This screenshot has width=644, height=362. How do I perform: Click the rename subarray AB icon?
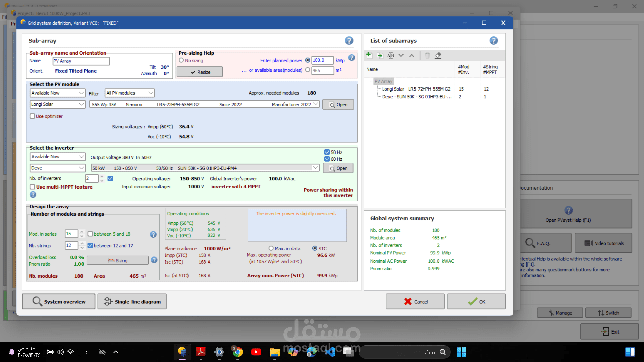[391, 55]
